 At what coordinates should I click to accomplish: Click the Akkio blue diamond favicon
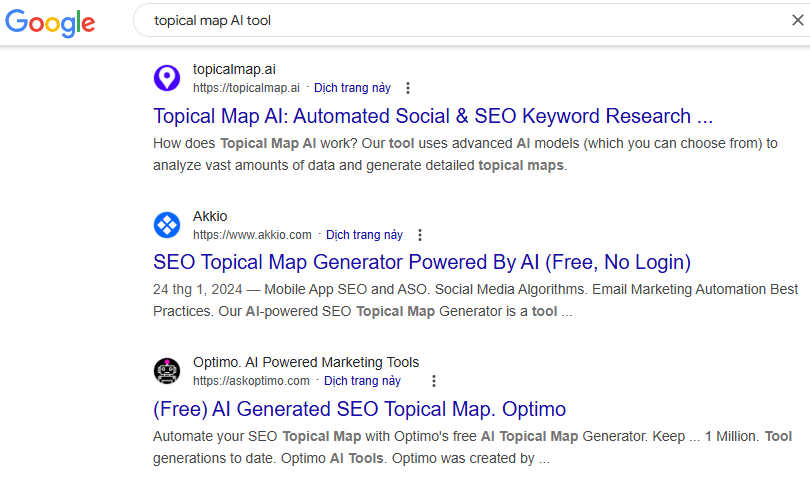167,225
